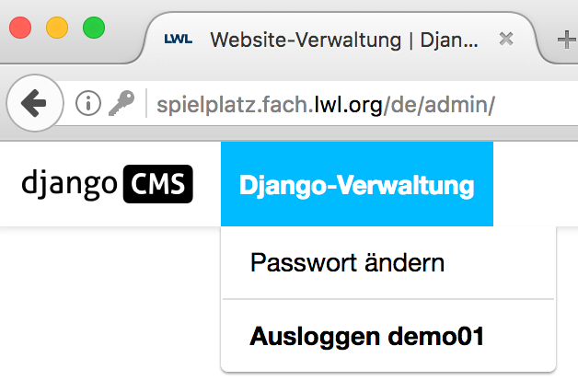The height and width of the screenshot is (392, 578).
Task: Click the django CMS logo
Action: coord(107,184)
